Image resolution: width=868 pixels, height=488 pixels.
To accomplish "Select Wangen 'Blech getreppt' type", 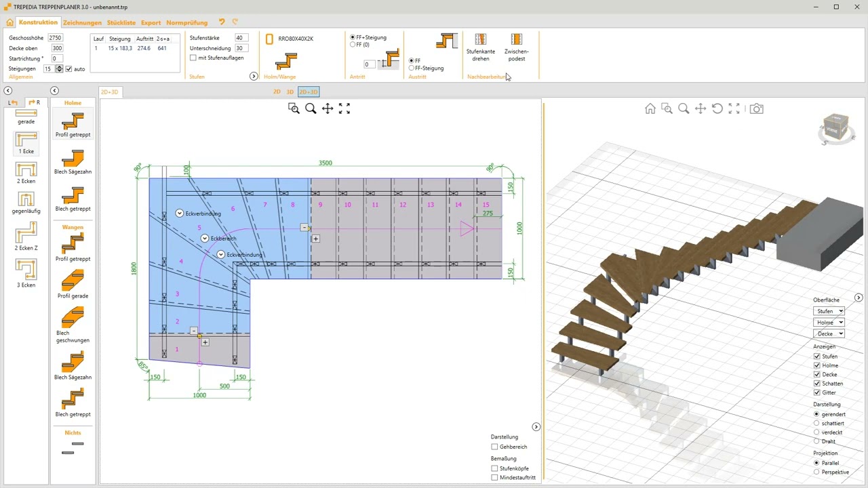I will (73, 403).
